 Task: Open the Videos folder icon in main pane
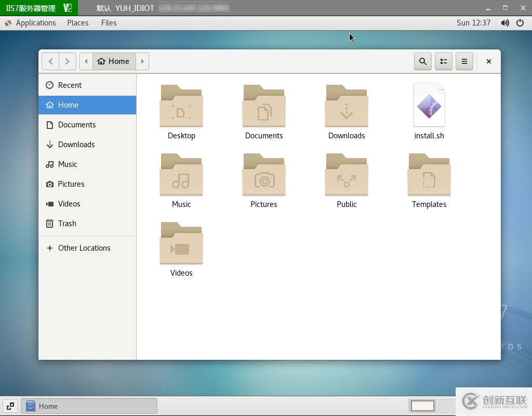point(181,243)
